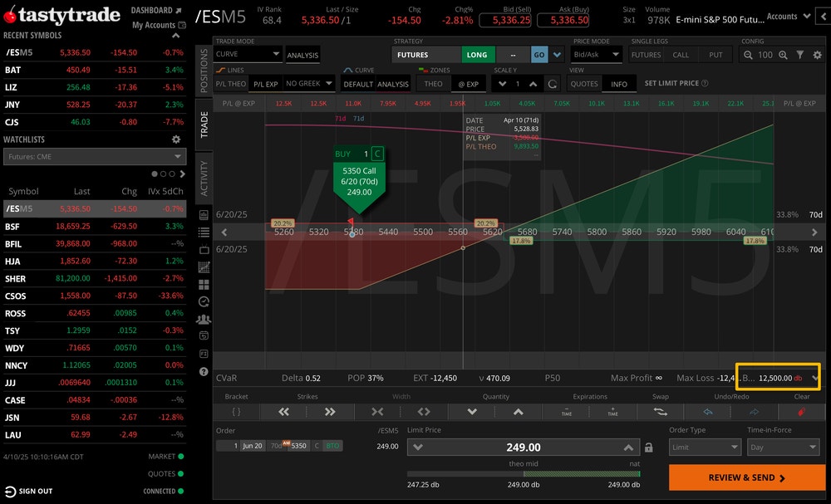Click REVIEW & SEND
831x504 pixels.
point(747,477)
